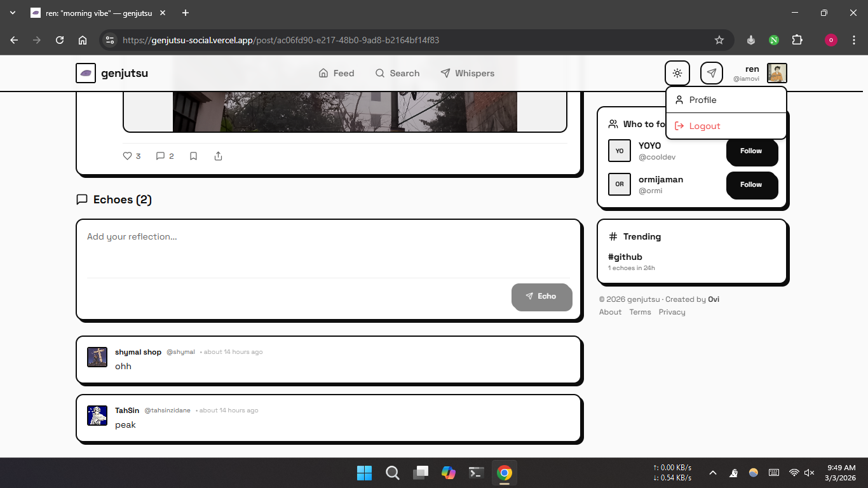Viewport: 868px width, 488px height.
Task: Share the post with the share icon
Action: (x=219, y=156)
